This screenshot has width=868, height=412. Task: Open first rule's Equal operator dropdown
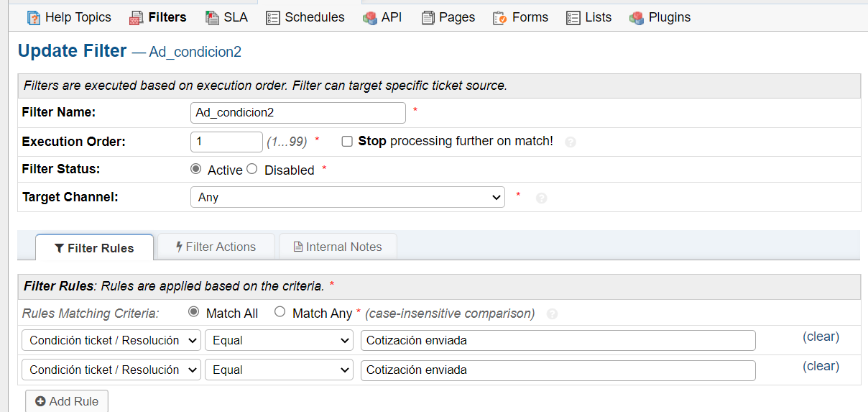pyautogui.click(x=279, y=340)
